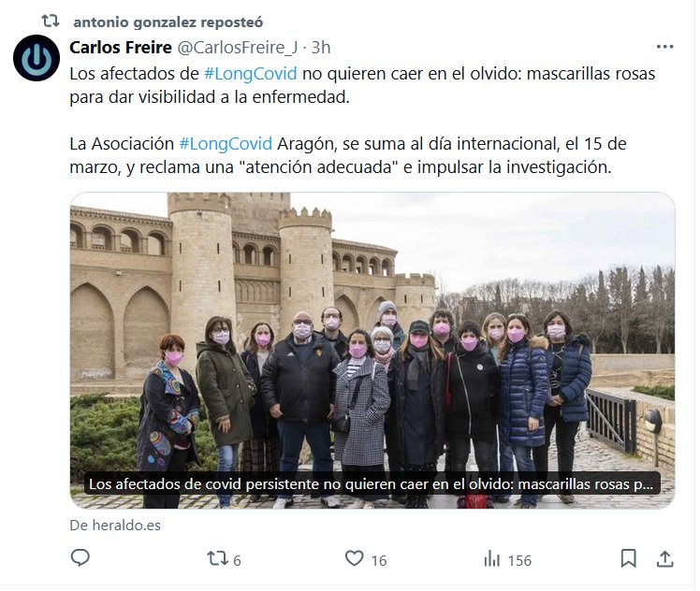Click Carlos Freire's profile avatar

(36, 58)
